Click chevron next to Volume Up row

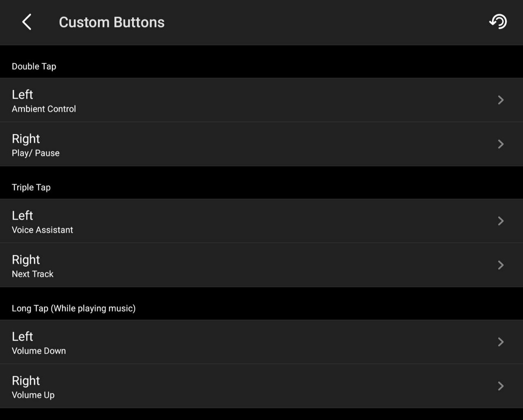pyautogui.click(x=501, y=386)
